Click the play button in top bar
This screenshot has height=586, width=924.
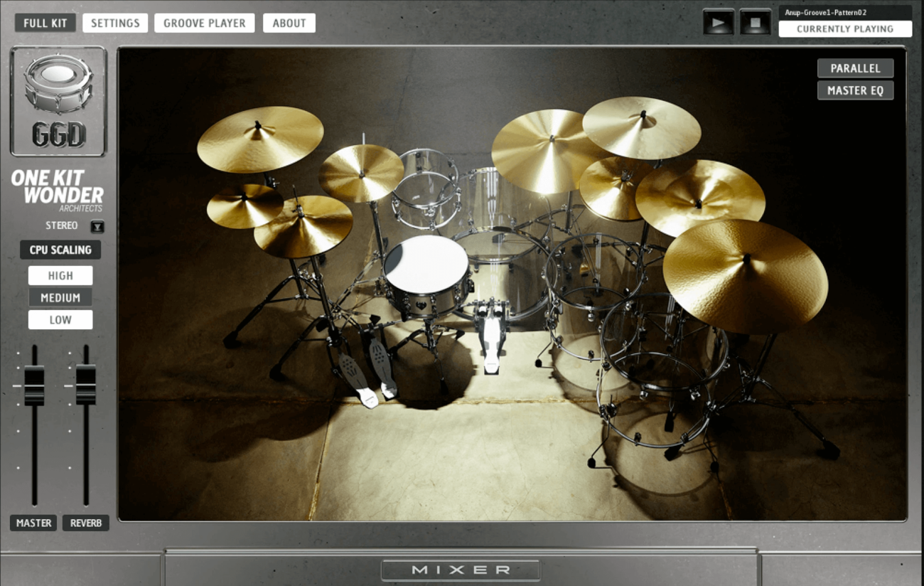click(x=718, y=22)
